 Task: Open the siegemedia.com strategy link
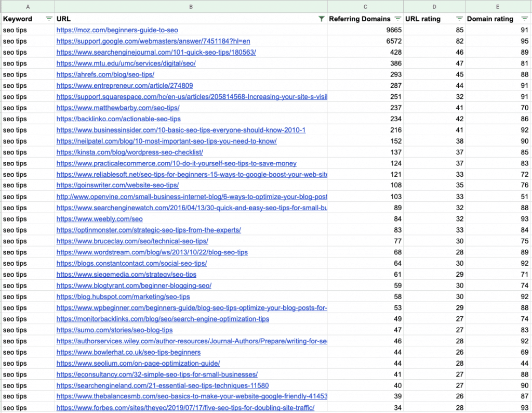(x=126, y=275)
